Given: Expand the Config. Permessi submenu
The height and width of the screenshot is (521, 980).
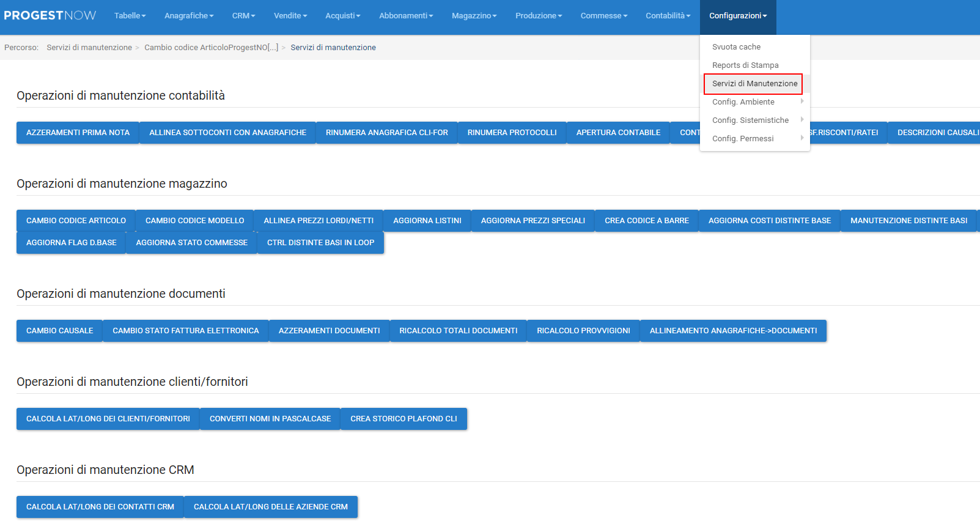Looking at the screenshot, I should (743, 139).
